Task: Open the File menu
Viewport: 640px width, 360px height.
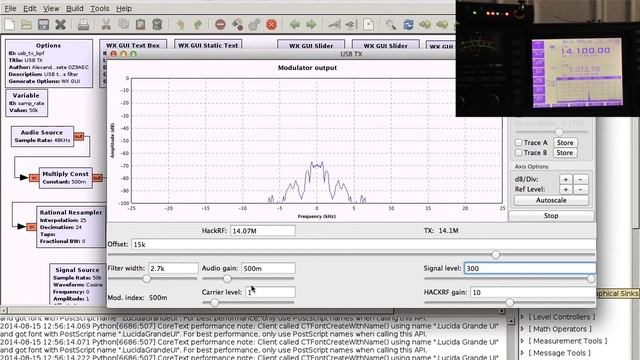Action: pos(10,8)
